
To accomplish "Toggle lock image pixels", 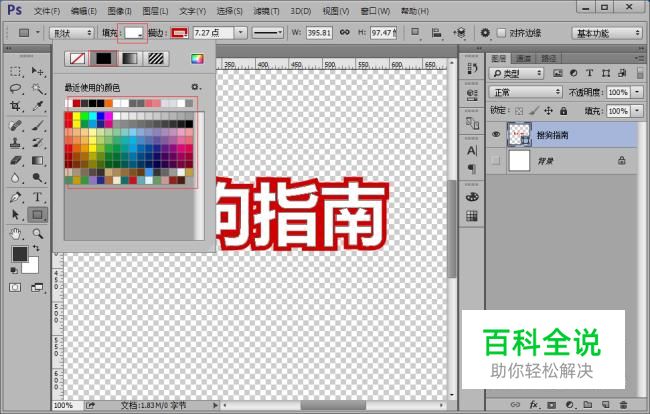I will 534,111.
